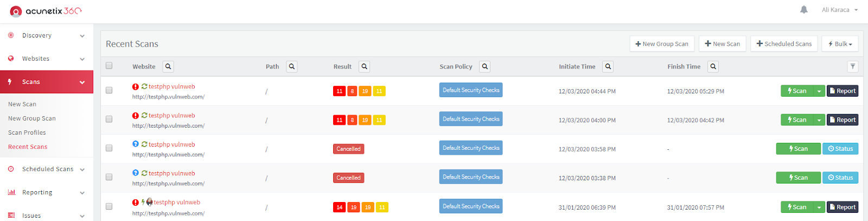Click the Scheduled Scans clock sidebar icon

(11, 169)
